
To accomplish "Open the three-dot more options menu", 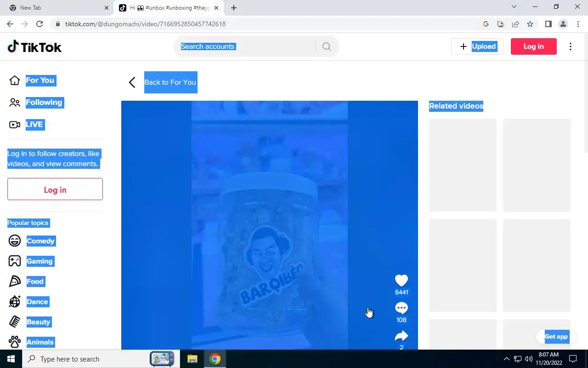I will [571, 46].
